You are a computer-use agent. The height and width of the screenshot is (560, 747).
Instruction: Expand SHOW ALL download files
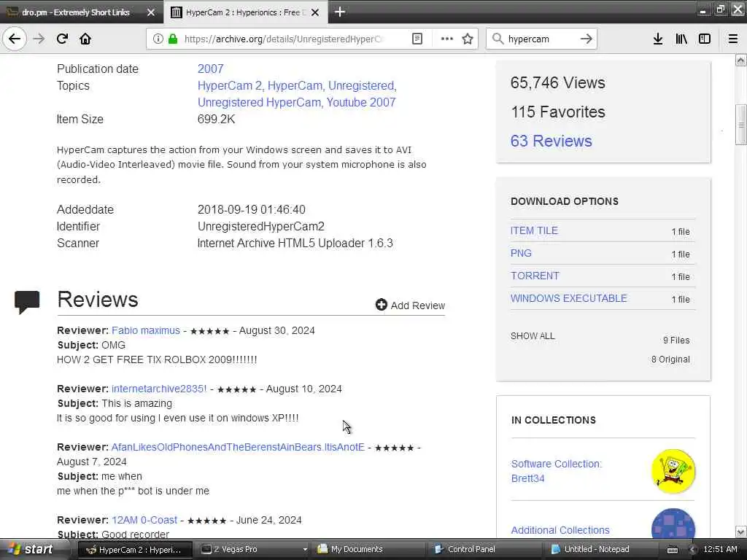pyautogui.click(x=533, y=336)
